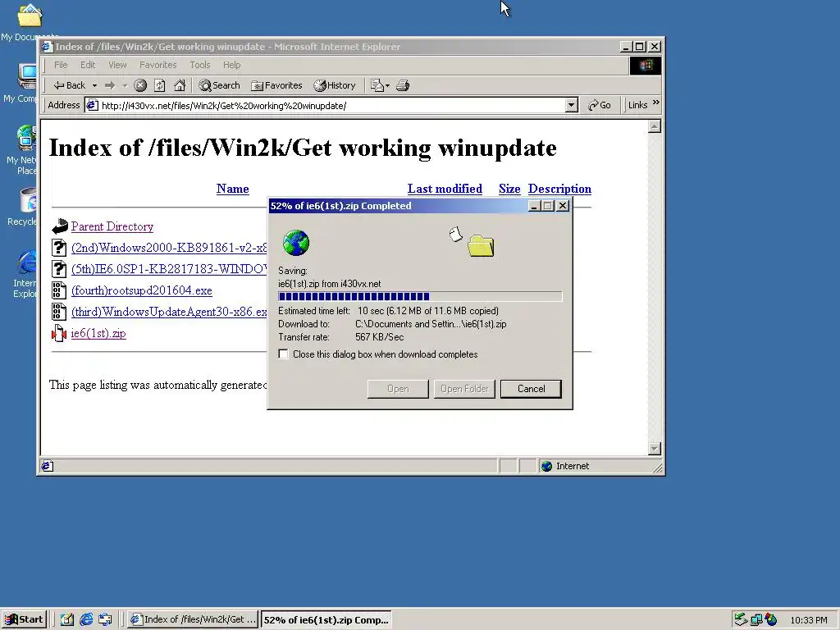Switch to 52% of ie6(1st).zip taskbar button
840x630 pixels.
click(x=326, y=620)
